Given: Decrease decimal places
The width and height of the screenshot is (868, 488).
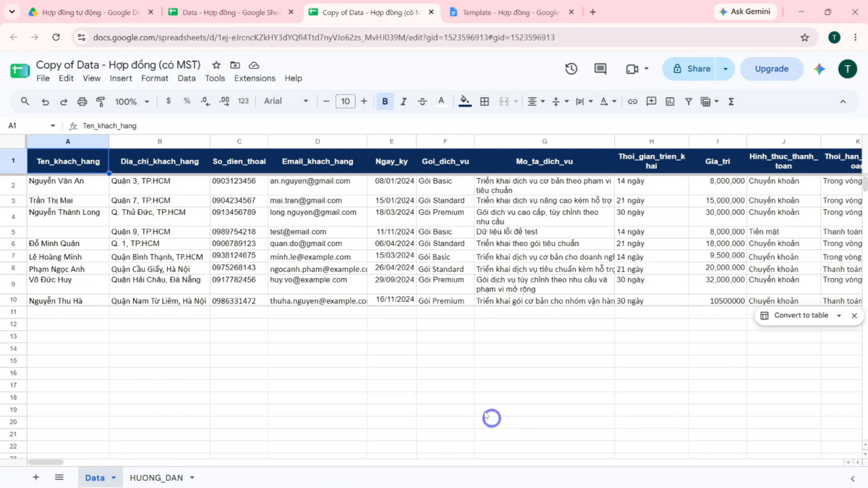Looking at the screenshot, I should (x=205, y=101).
